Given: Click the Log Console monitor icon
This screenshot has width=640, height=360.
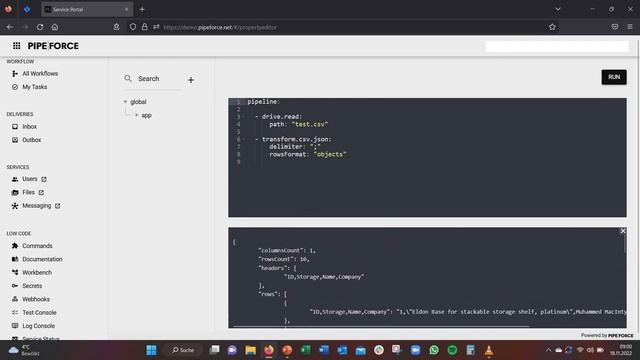Looking at the screenshot, I should point(15,326).
